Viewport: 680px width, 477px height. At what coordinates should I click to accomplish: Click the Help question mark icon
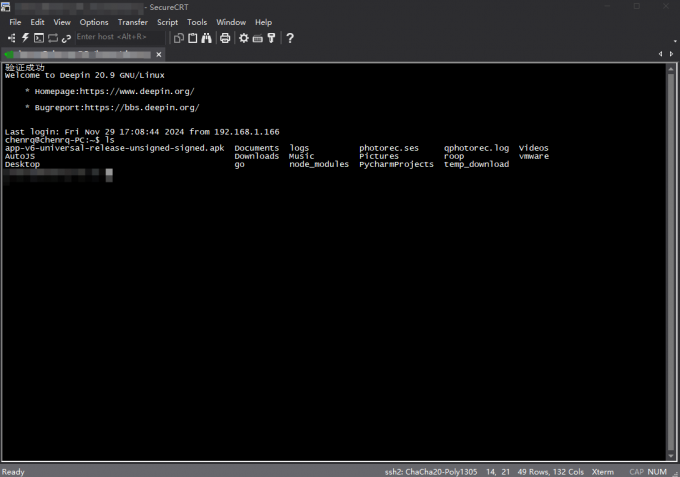(x=290, y=38)
